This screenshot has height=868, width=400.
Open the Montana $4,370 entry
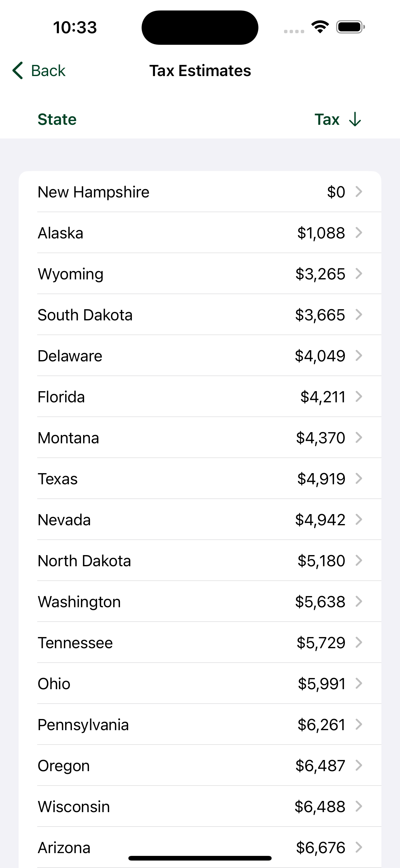(x=200, y=438)
